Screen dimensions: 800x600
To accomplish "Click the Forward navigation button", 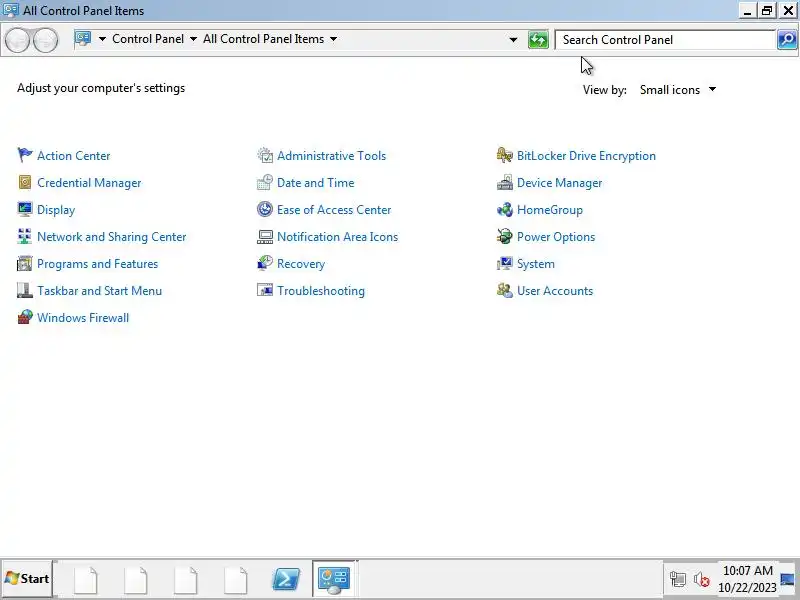I will (x=45, y=40).
